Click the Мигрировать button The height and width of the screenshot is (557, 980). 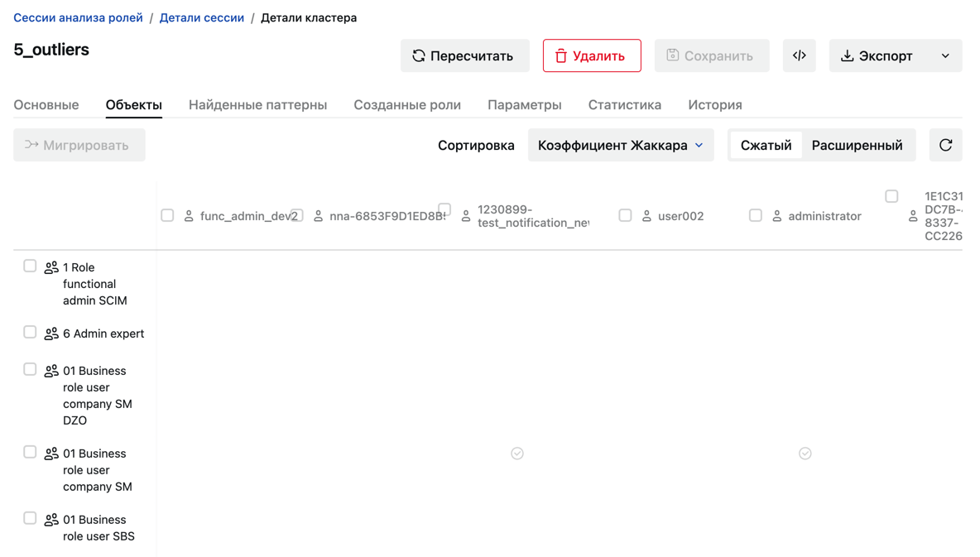79,145
